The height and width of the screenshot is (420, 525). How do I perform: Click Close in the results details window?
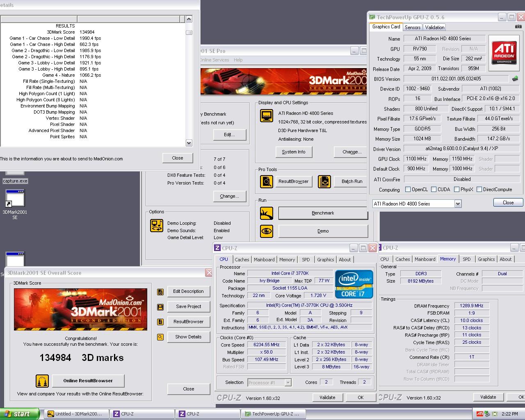coord(178,158)
